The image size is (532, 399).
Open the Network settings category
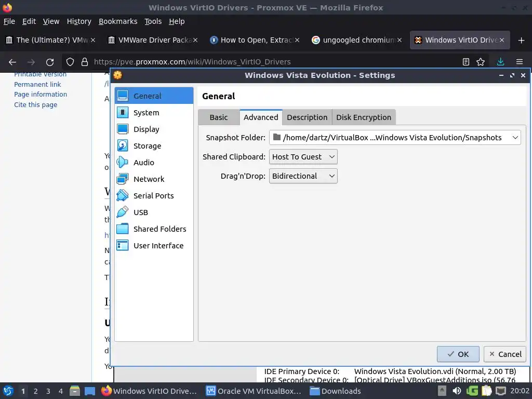[154, 179]
